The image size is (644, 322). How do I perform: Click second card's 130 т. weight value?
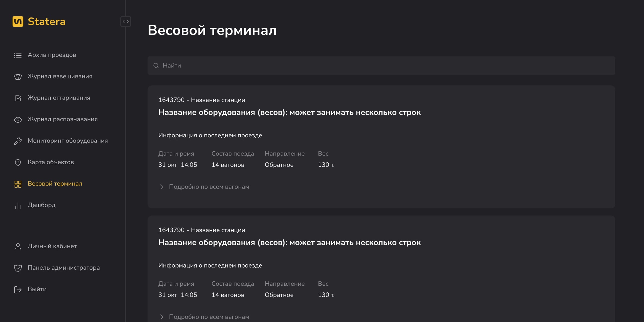(x=326, y=295)
